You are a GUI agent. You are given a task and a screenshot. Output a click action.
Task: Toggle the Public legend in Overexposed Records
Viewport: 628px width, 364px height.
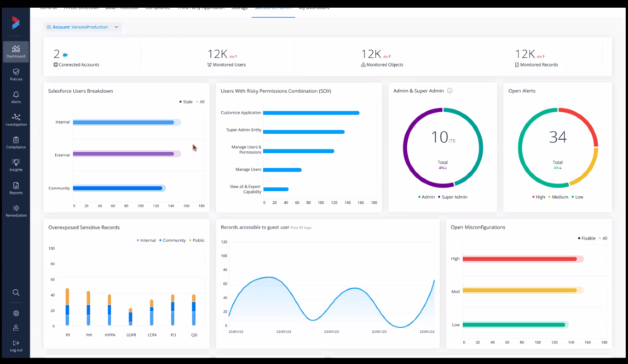coord(197,241)
